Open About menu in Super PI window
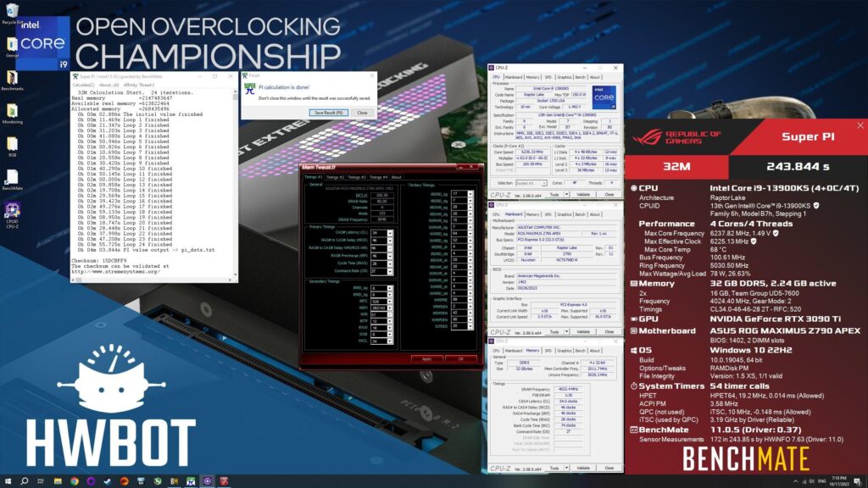868x488 pixels. coord(108,85)
